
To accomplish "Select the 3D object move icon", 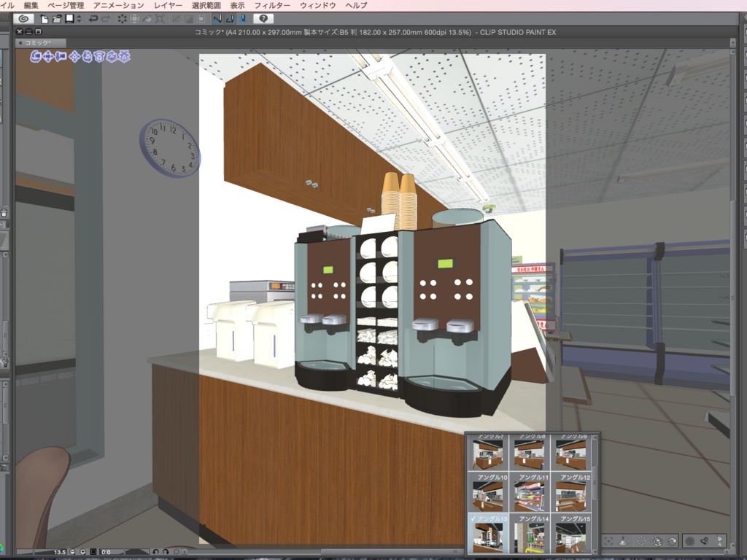I will [75, 56].
